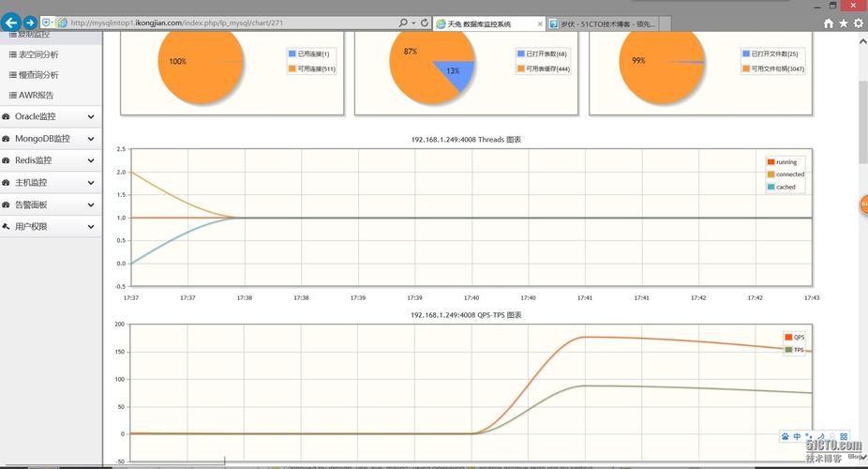Click the shield icon left of the address
Image resolution: width=868 pixels, height=469 pixels.
coord(45,23)
